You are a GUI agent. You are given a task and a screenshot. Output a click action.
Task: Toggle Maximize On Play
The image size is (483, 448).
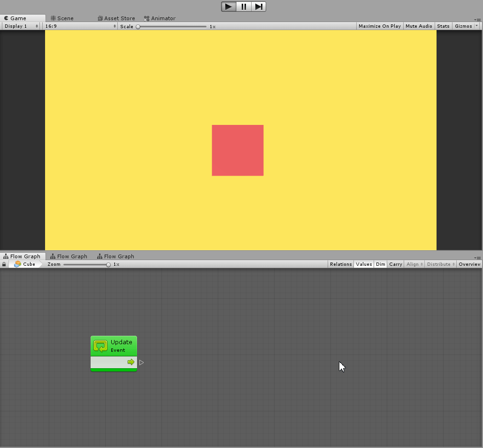[379, 26]
